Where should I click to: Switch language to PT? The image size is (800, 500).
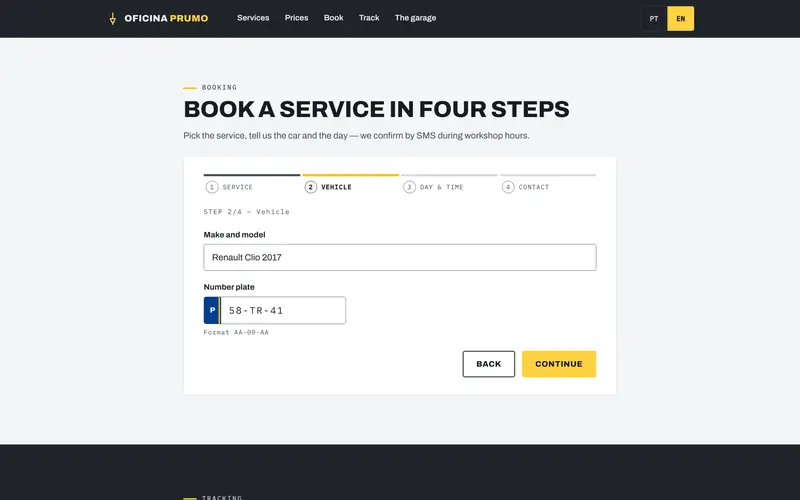654,18
